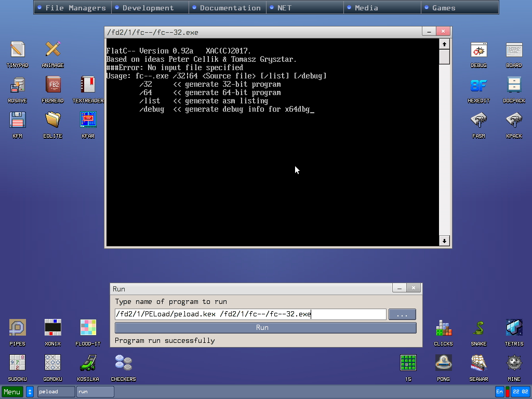The image size is (532, 399).
Task: Launch the FASM assembler icon
Action: pos(478,121)
